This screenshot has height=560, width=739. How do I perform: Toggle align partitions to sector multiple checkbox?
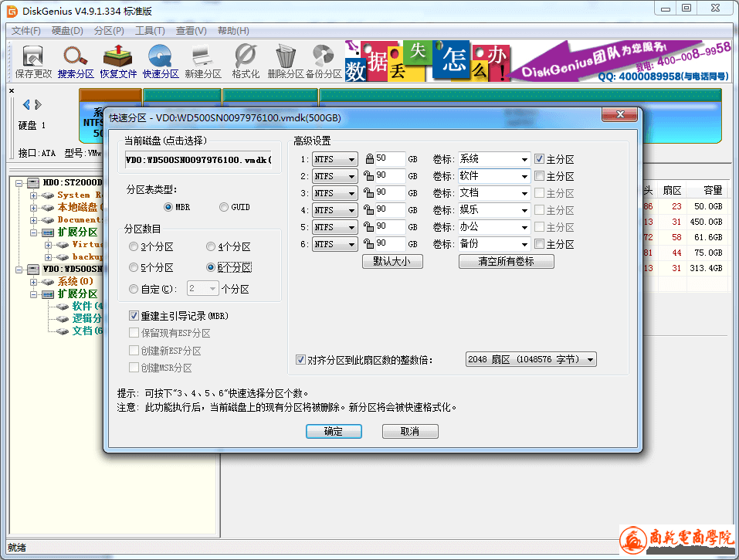300,360
